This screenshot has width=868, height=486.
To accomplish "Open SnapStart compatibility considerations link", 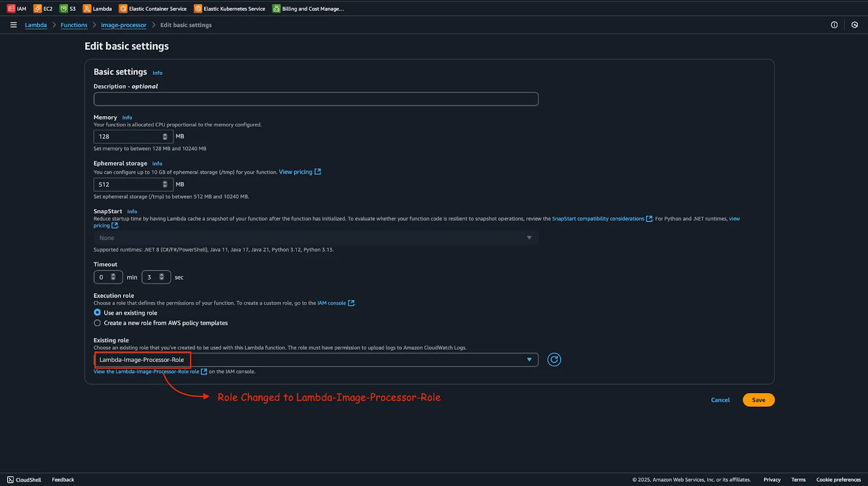I will 598,219.
